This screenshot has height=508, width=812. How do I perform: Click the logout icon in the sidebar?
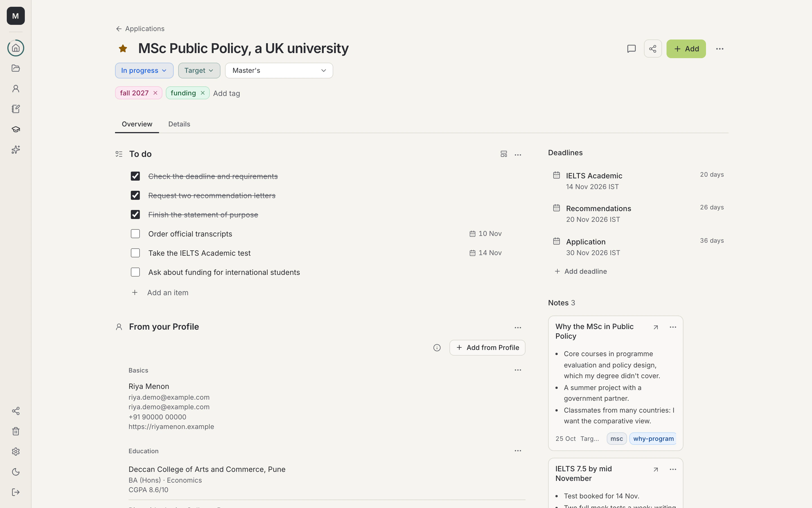click(x=16, y=492)
